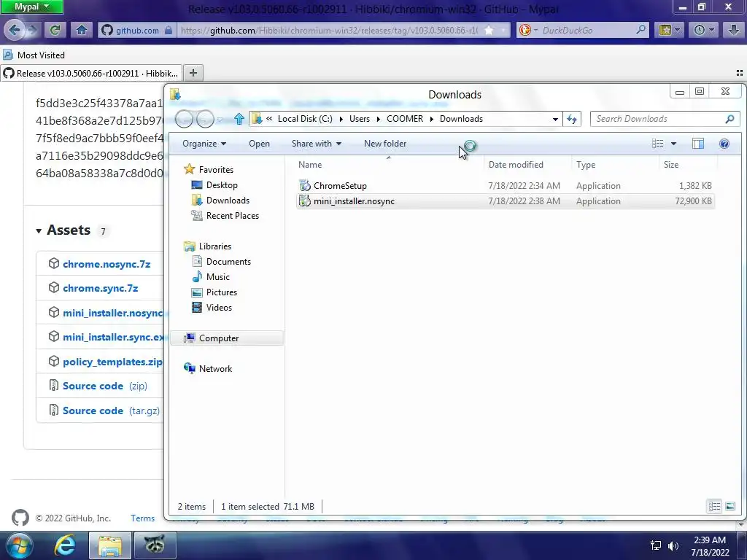Image resolution: width=747 pixels, height=560 pixels.
Task: Click the mini_installer.sync.exe asset link
Action: point(113,337)
